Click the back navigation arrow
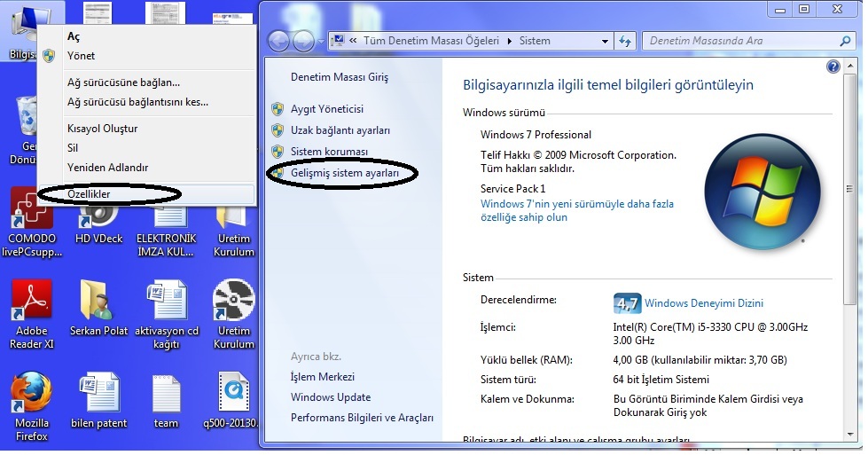The height and width of the screenshot is (455, 868). (x=278, y=41)
